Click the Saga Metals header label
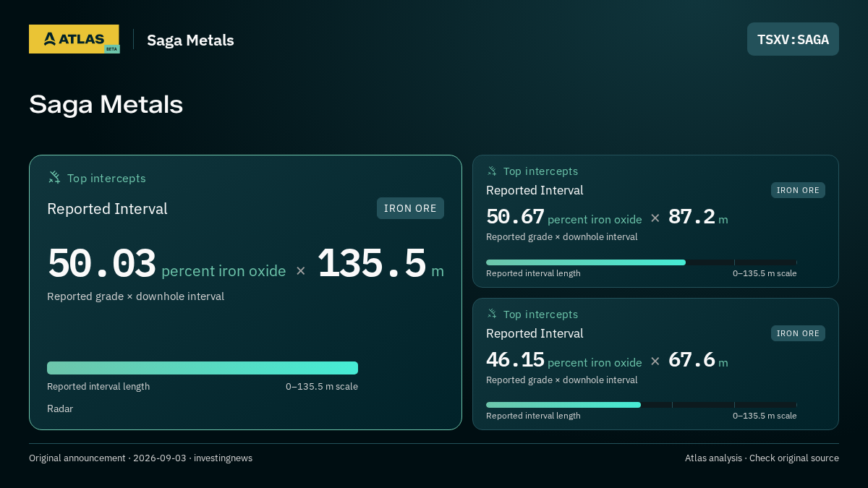The image size is (868, 488). click(190, 40)
